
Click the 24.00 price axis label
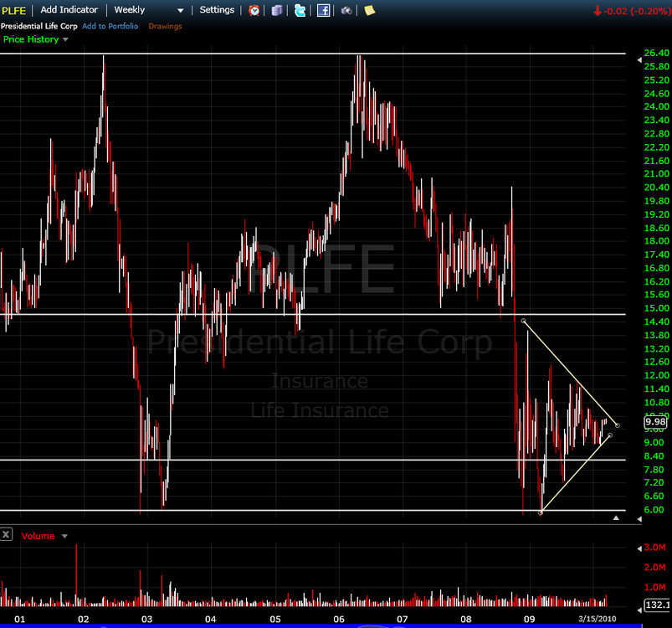tap(657, 106)
